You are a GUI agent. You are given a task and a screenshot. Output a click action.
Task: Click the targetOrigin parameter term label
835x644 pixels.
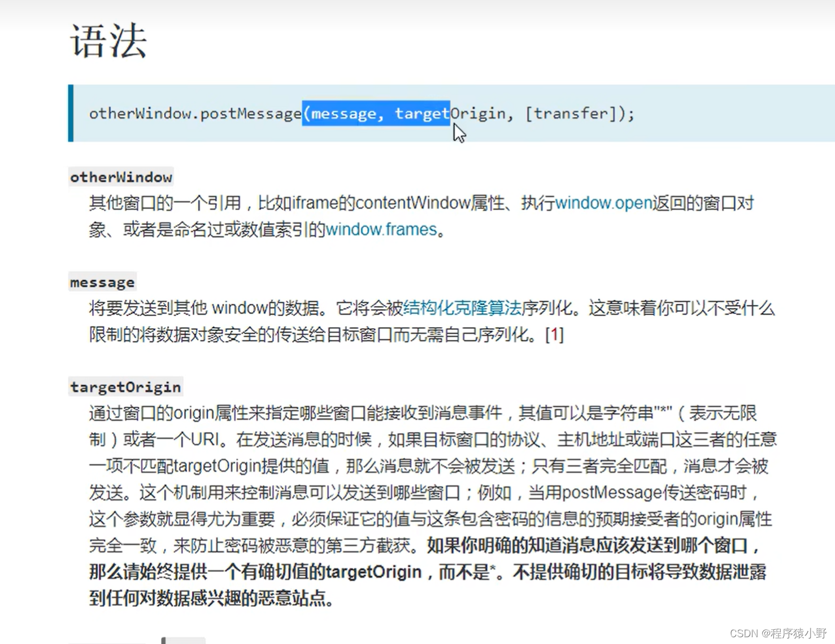click(125, 388)
